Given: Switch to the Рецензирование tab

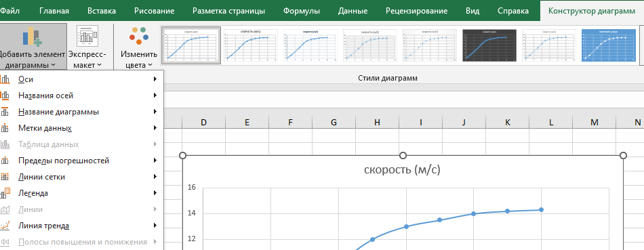Looking at the screenshot, I should click(416, 11).
